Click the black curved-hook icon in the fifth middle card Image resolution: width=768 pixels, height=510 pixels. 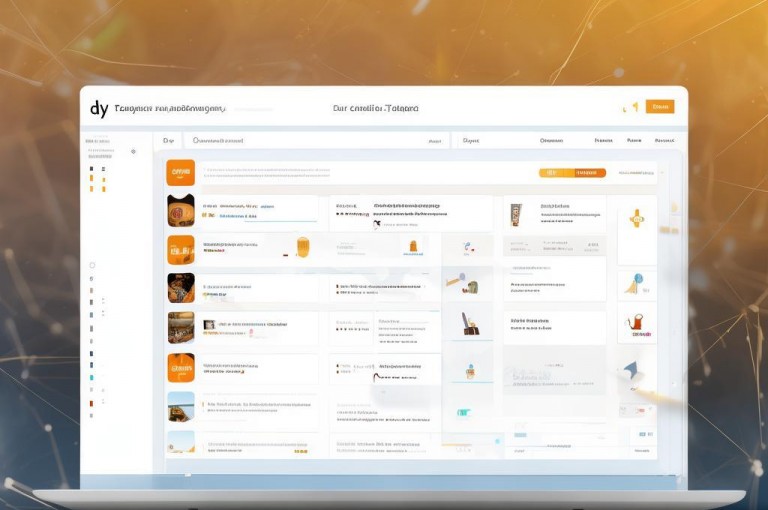coord(377,377)
